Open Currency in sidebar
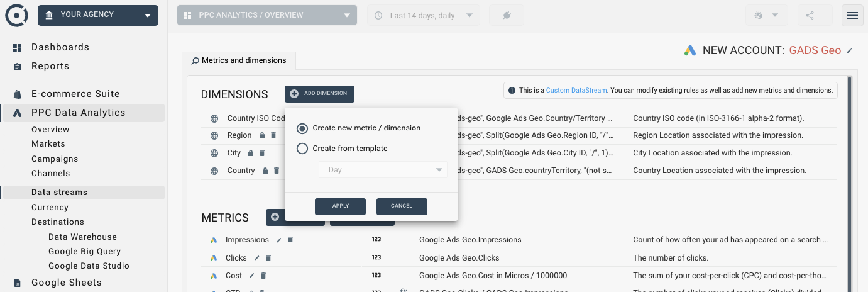This screenshot has height=292, width=868. [x=50, y=208]
